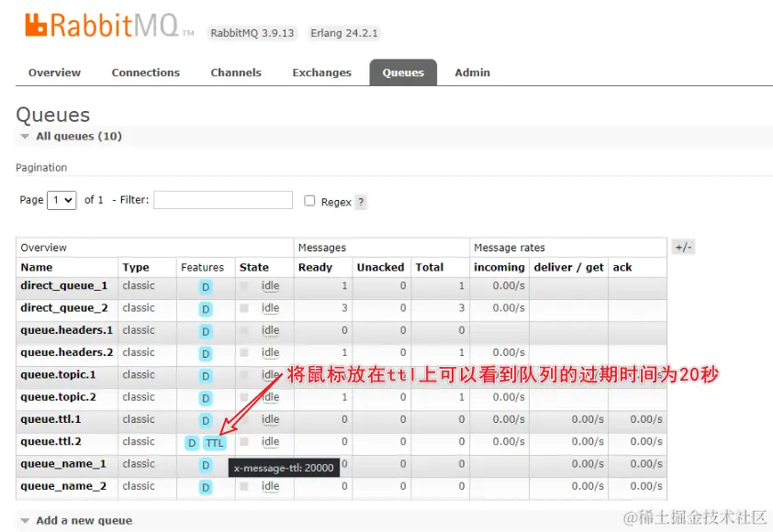Sort by the deliver / get column header
Screen dimensions: 773x532
(568, 267)
